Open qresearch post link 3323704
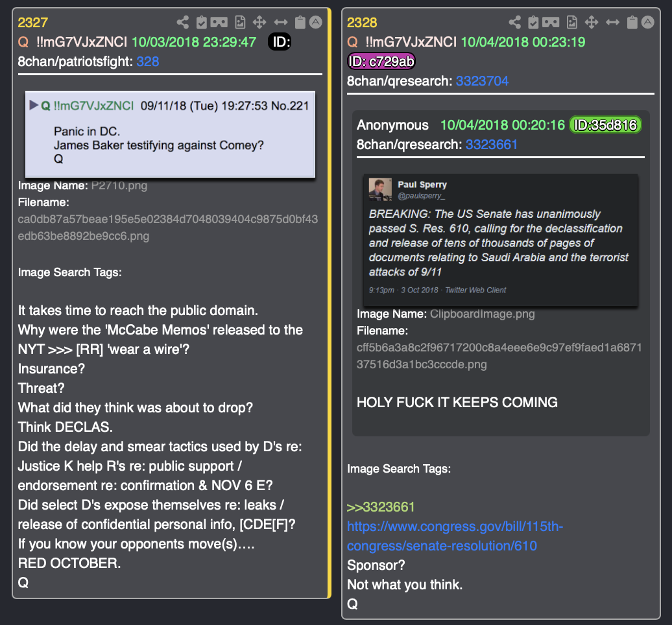The image size is (672, 625). [482, 81]
